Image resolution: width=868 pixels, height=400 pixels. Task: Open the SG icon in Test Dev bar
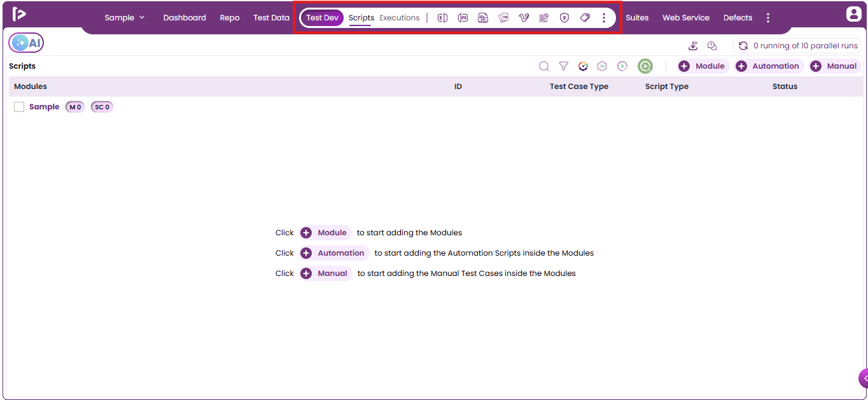point(483,18)
